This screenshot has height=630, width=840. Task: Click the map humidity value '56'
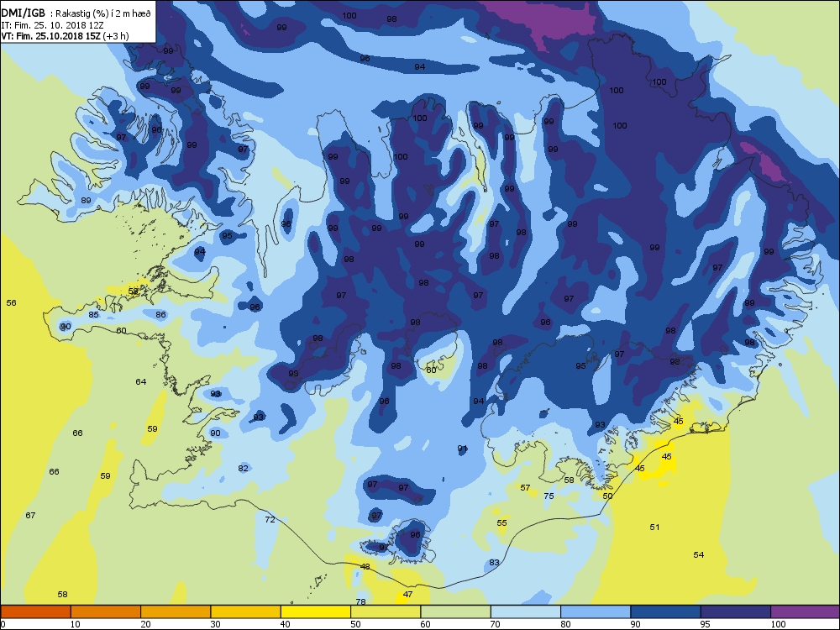pyautogui.click(x=11, y=302)
